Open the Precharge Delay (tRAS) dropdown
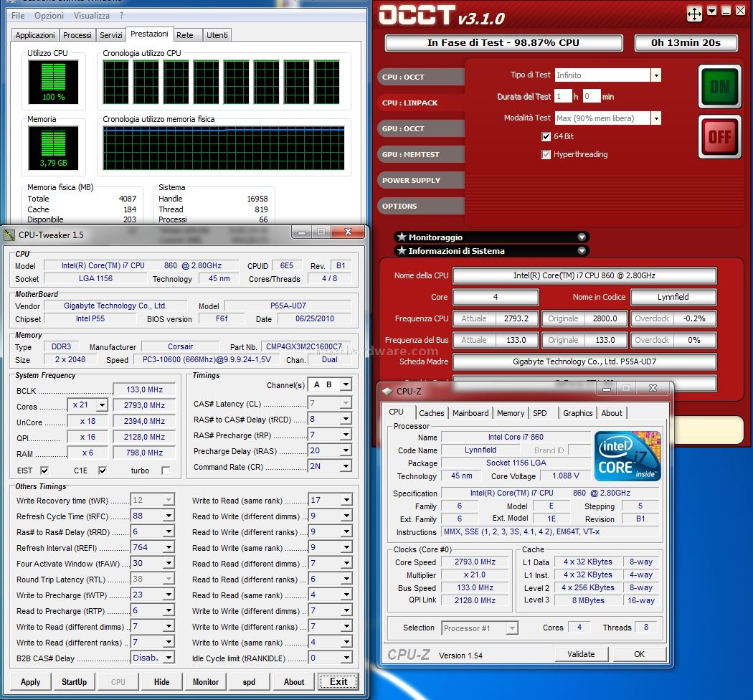The height and width of the screenshot is (700, 753). 346,450
